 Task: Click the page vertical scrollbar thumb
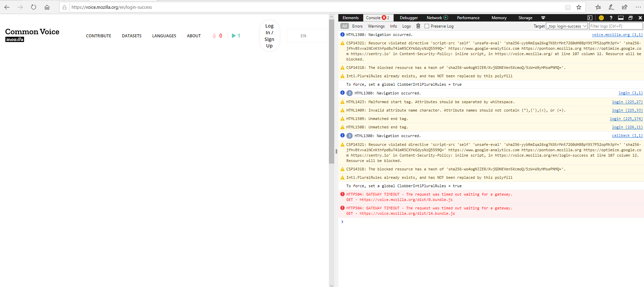point(332,91)
